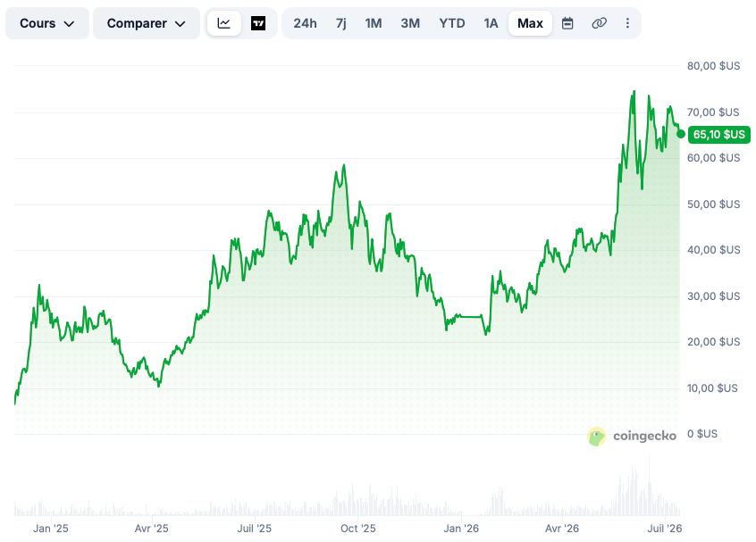This screenshot has height=542, width=756.
Task: Click the chevron beside Comparer
Action: (x=181, y=23)
